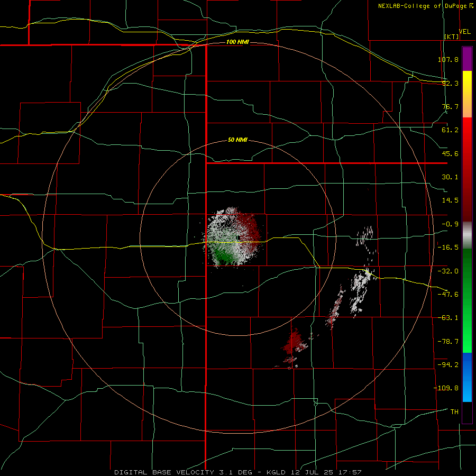The height and width of the screenshot is (476, 476).
Task: Select the -94.2 value on the velocity scale
Action: (448, 364)
